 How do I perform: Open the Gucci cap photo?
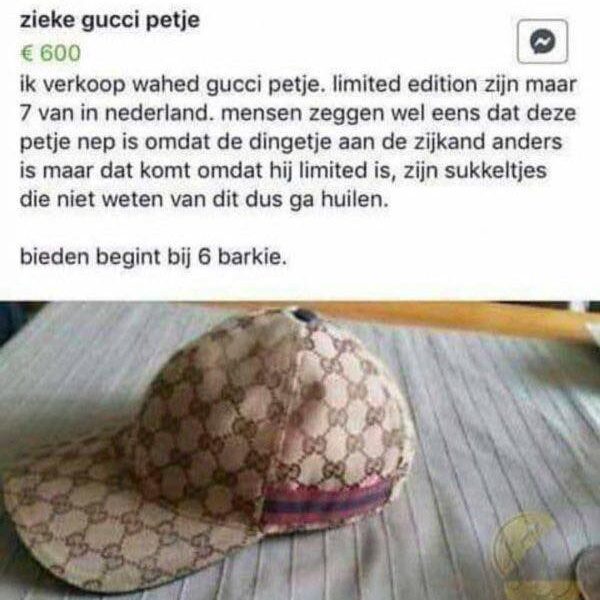coord(300,450)
